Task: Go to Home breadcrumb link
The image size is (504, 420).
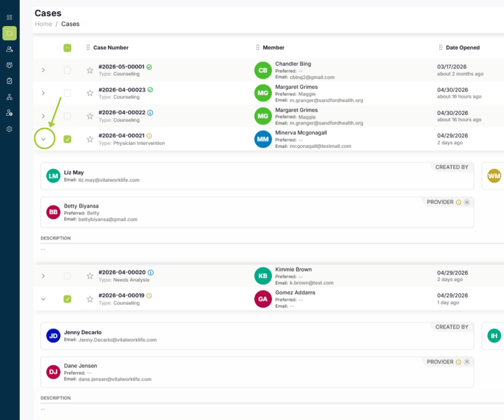Action: coord(43,24)
